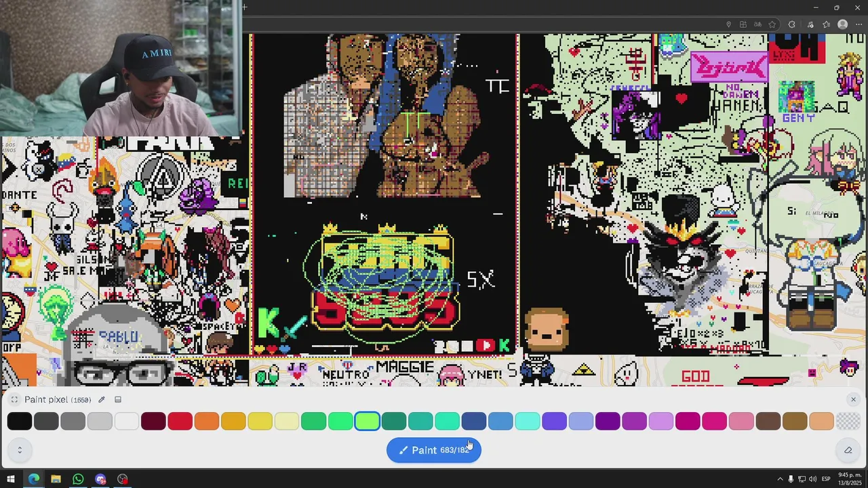Image resolution: width=868 pixels, height=488 pixels.
Task: Open the favorites list icon
Action: click(x=826, y=24)
